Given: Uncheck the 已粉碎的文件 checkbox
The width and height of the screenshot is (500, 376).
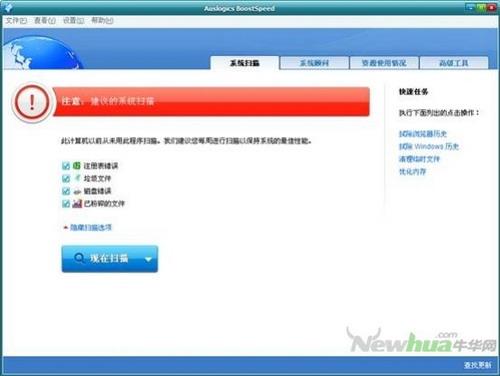Looking at the screenshot, I should [66, 204].
